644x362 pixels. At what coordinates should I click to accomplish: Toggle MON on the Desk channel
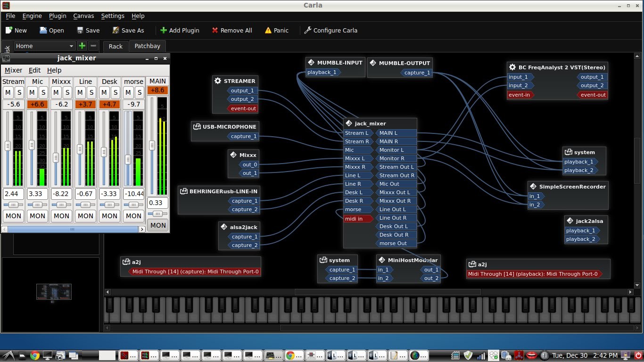[x=109, y=216]
